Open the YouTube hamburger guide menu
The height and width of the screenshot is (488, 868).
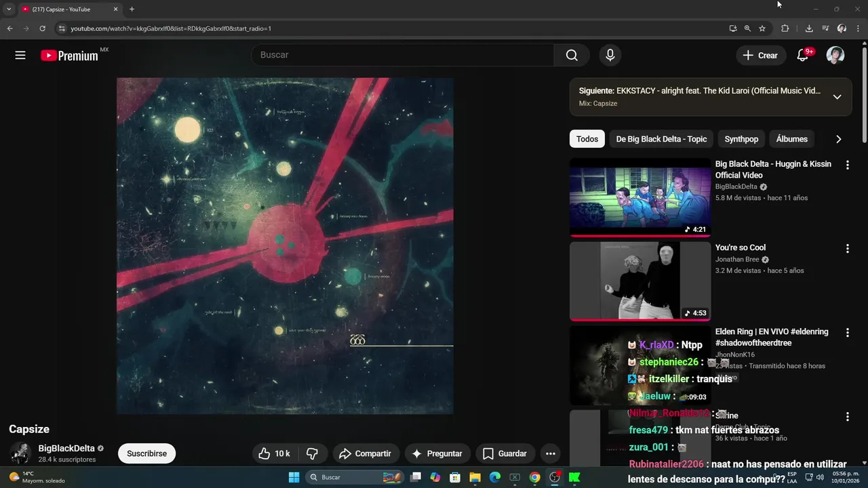click(20, 56)
